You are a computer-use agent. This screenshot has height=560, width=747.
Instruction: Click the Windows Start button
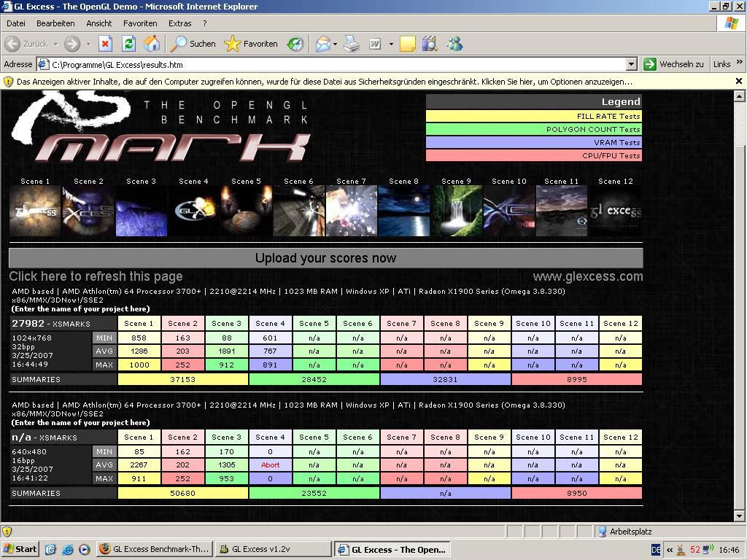20,549
